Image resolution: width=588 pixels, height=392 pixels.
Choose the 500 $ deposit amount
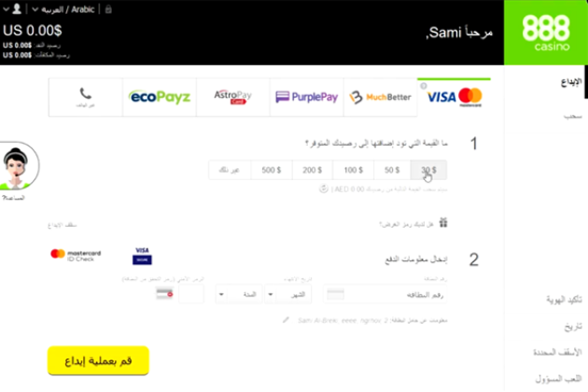[271, 170]
